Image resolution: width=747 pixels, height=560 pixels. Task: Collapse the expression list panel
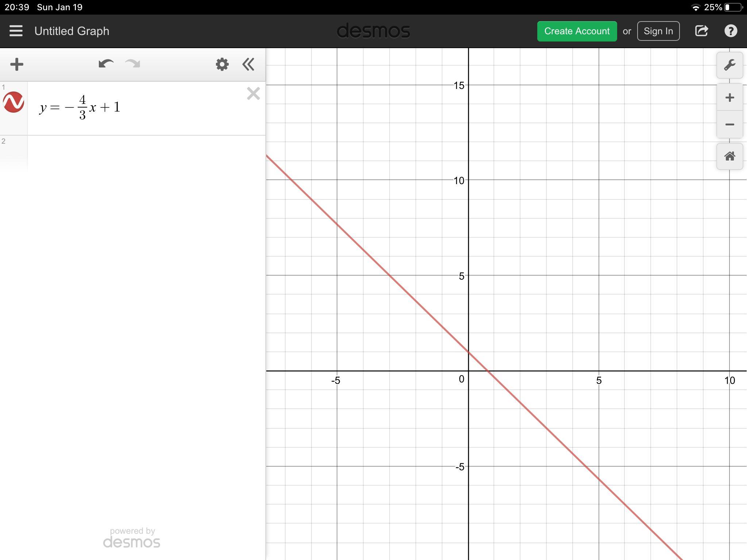(248, 65)
